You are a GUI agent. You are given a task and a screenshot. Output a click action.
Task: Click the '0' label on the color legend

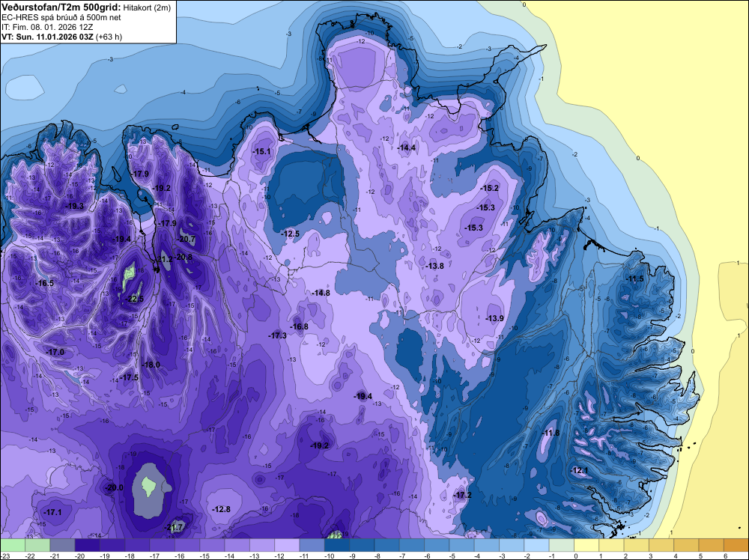[575, 556]
